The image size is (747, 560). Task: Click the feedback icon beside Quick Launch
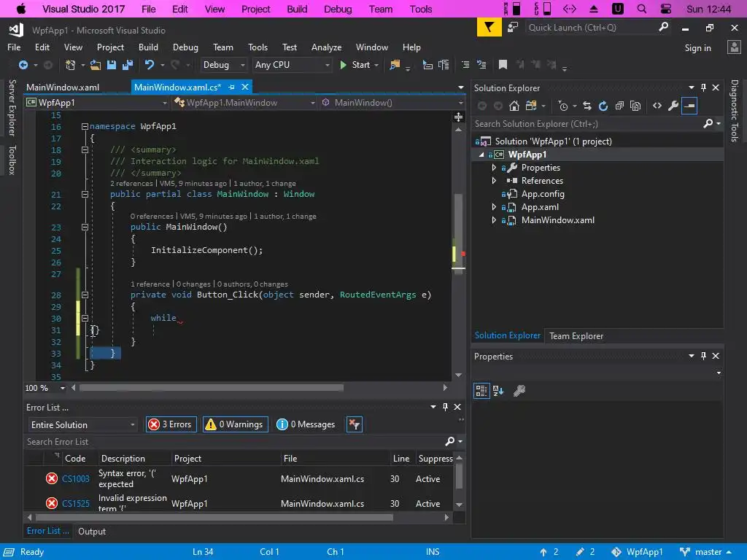click(x=513, y=28)
